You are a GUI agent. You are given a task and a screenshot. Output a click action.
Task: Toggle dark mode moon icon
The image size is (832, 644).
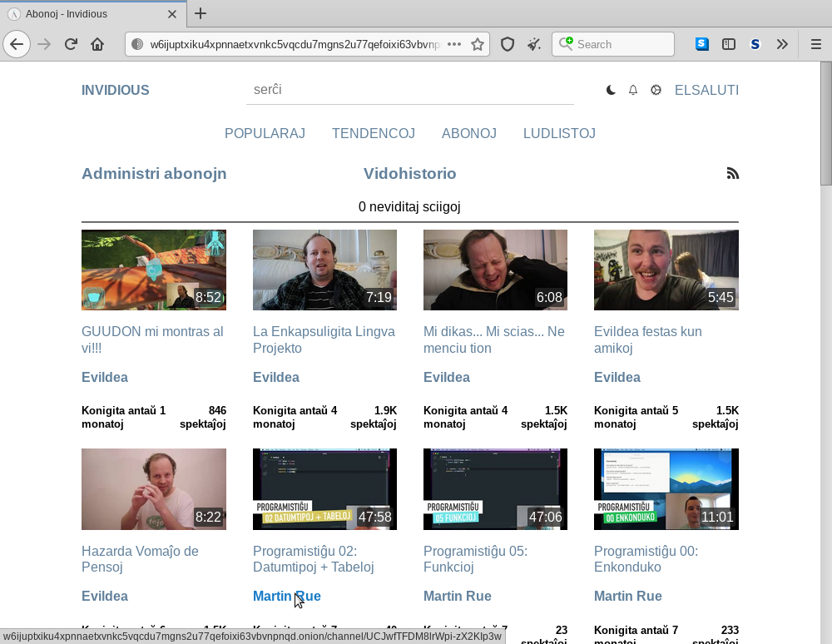(611, 91)
